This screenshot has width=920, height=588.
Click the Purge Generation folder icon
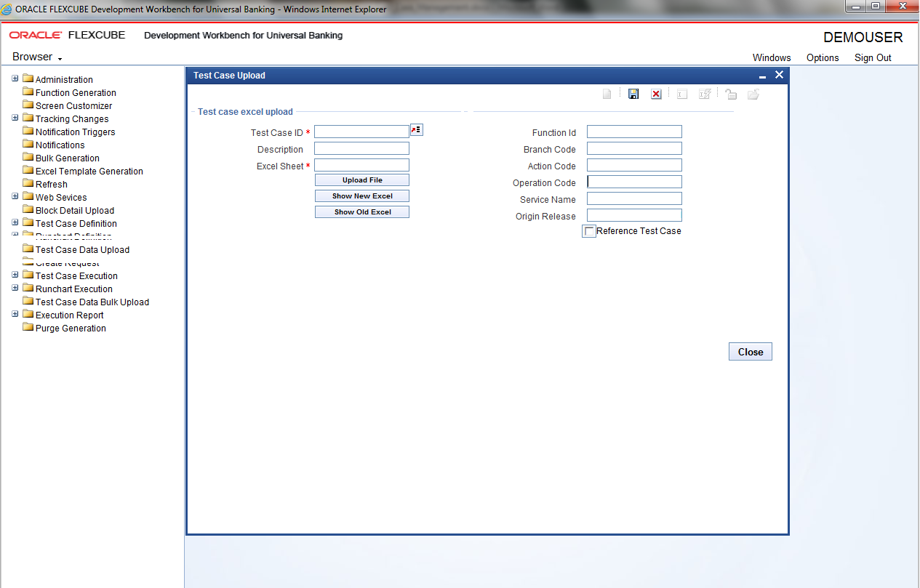[x=28, y=327]
